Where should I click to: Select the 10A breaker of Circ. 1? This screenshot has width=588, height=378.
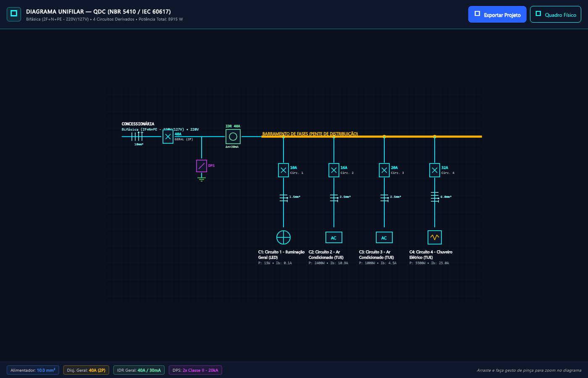[x=283, y=170]
